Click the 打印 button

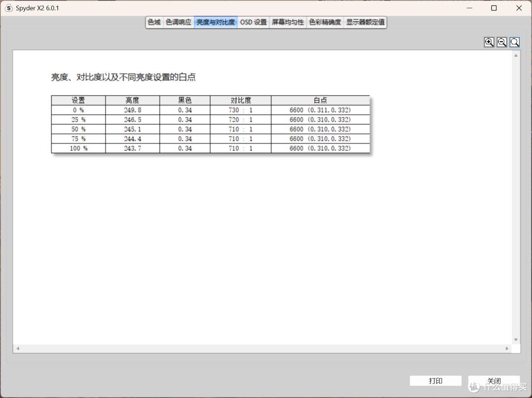pyautogui.click(x=435, y=381)
